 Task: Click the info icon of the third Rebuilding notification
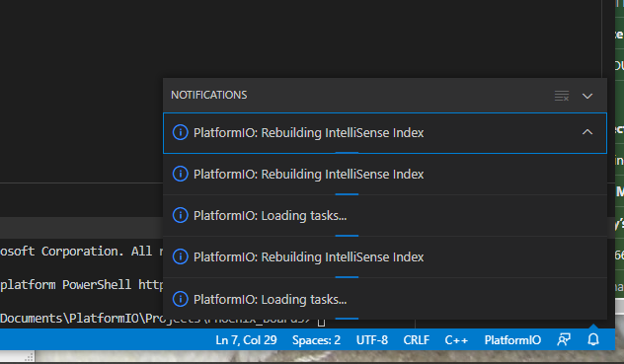point(181,257)
